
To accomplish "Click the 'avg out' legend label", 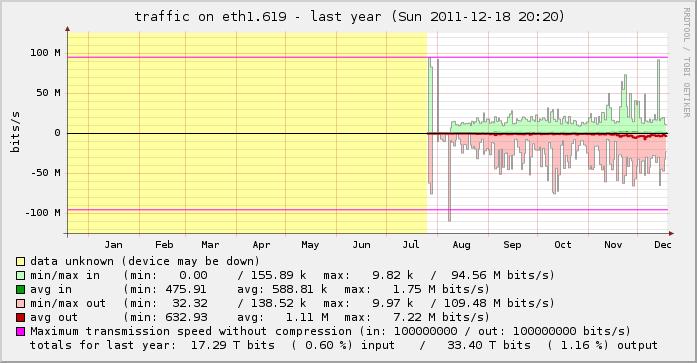I will click(54, 318).
